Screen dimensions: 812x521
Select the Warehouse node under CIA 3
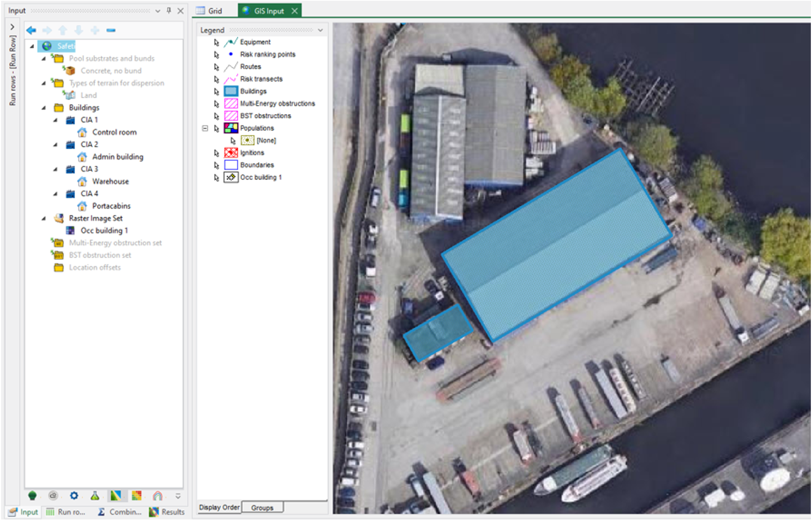click(110, 181)
